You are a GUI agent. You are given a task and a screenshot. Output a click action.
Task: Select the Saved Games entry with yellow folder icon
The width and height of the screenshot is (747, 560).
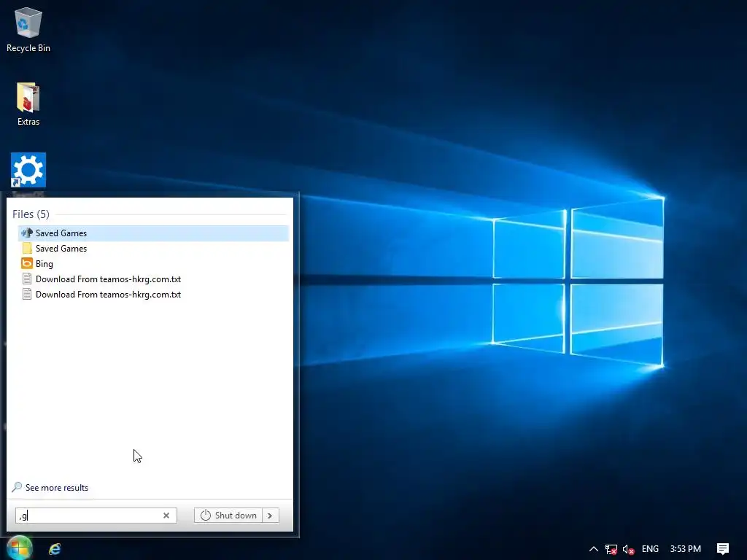click(153, 249)
